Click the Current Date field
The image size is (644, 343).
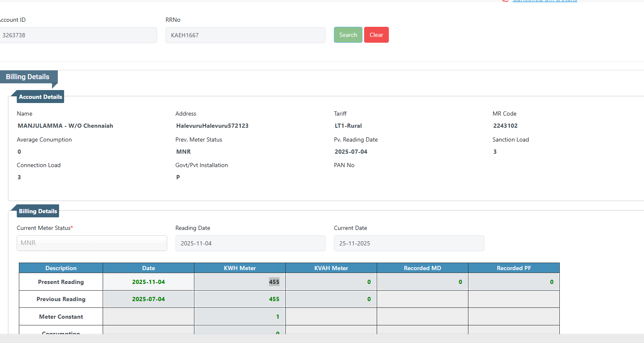(x=409, y=243)
